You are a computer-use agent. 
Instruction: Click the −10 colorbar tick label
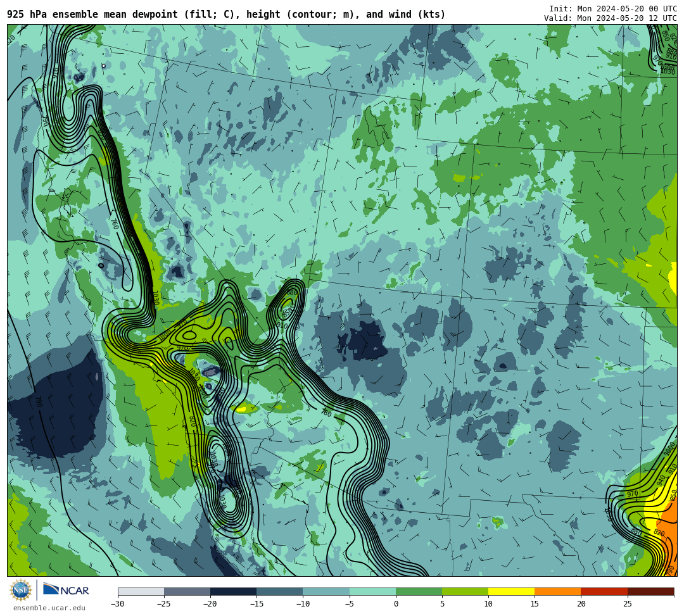tap(303, 604)
